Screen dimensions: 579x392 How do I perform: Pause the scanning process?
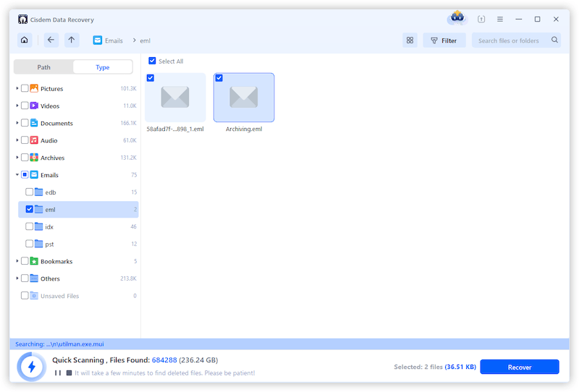[58, 372]
